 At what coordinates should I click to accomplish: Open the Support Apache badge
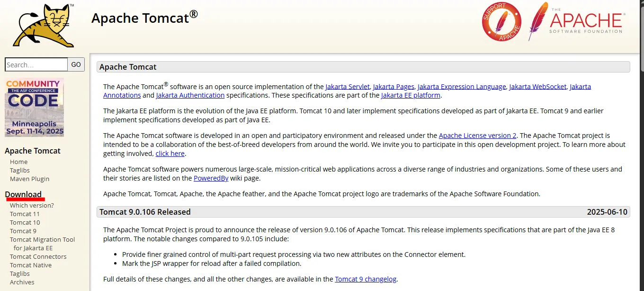(501, 22)
